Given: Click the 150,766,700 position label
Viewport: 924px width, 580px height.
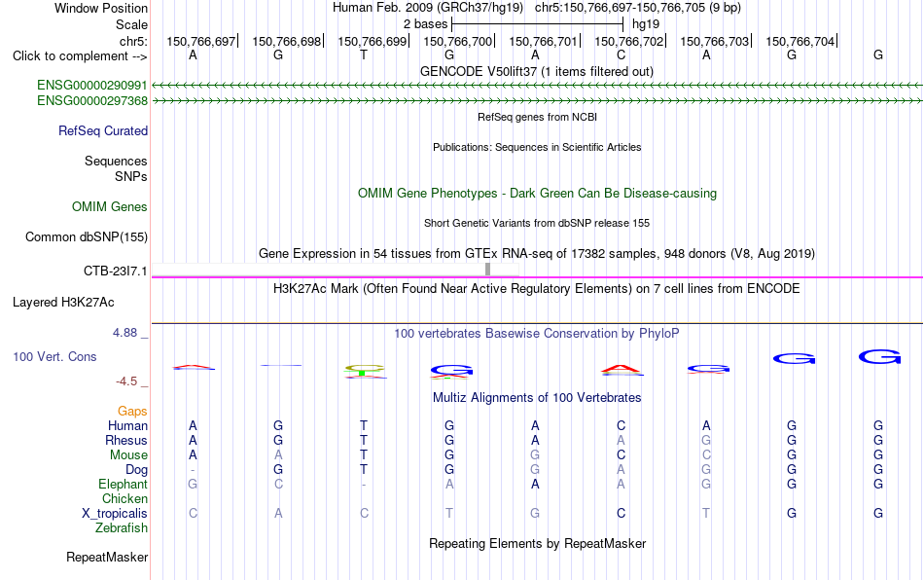Looking at the screenshot, I should pyautogui.click(x=457, y=41).
